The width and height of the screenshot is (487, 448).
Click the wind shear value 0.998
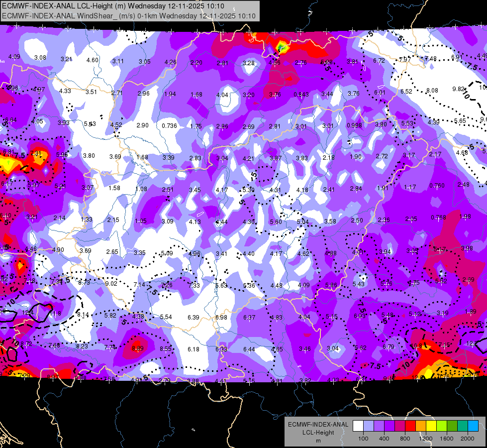click(354, 125)
